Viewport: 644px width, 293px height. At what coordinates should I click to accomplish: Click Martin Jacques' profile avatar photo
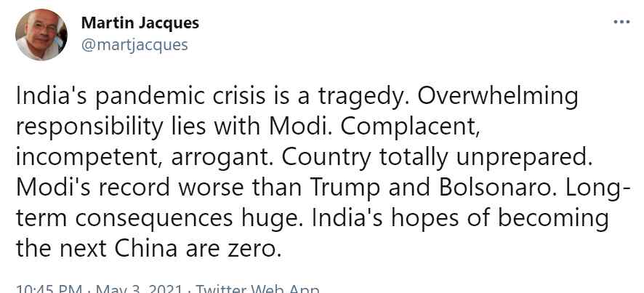click(x=41, y=35)
